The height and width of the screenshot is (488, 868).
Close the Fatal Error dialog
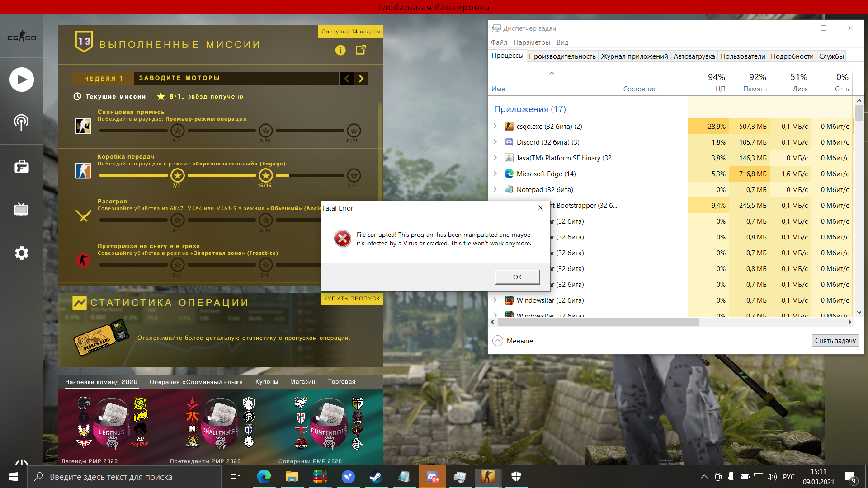click(x=541, y=208)
